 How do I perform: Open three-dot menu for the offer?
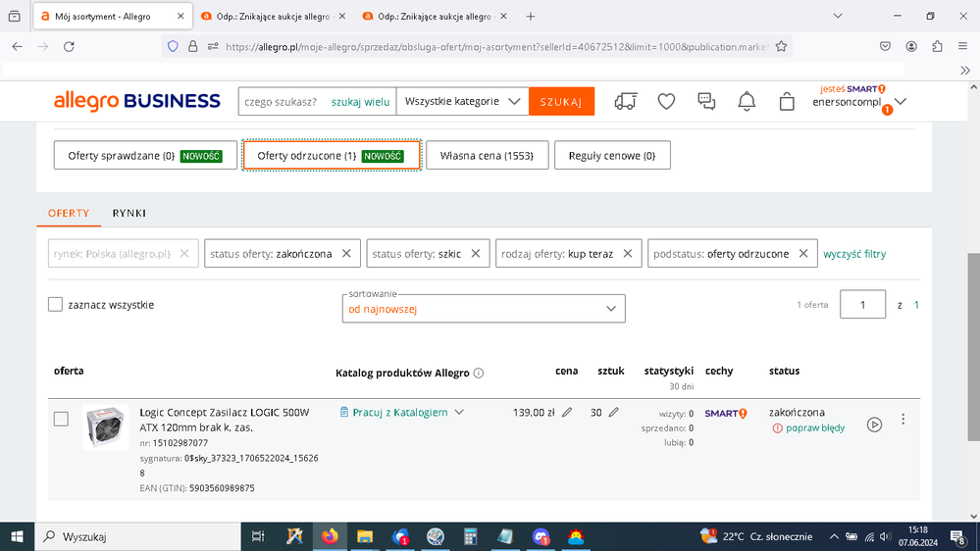click(903, 420)
